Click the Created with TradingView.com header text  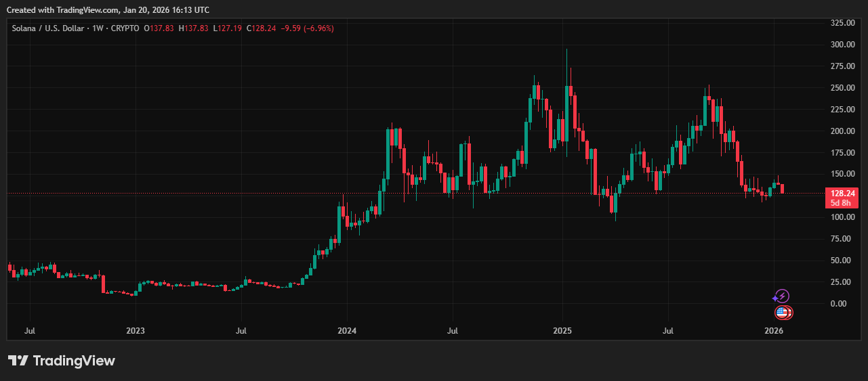pos(108,10)
